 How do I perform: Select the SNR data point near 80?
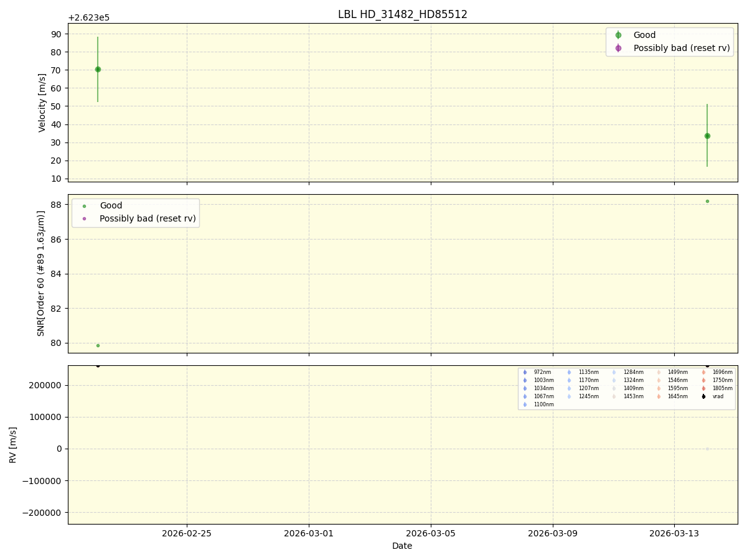click(x=98, y=345)
